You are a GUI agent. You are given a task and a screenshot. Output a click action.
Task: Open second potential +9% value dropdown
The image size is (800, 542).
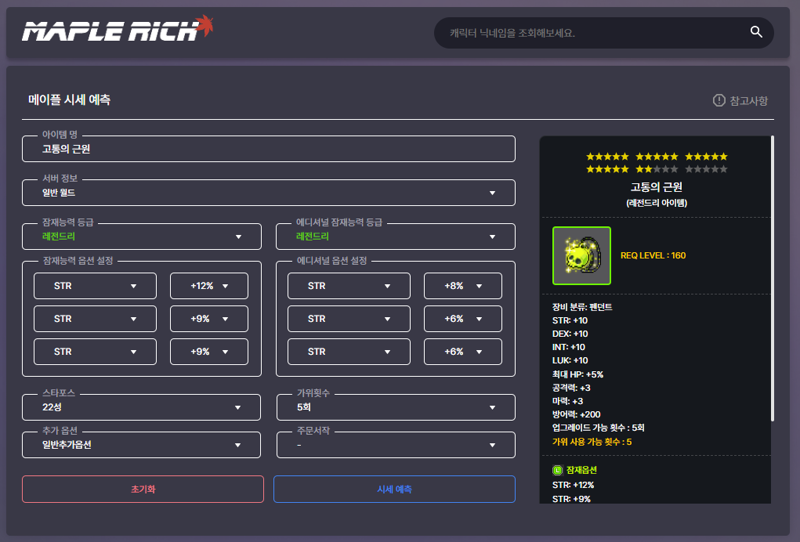click(x=209, y=318)
